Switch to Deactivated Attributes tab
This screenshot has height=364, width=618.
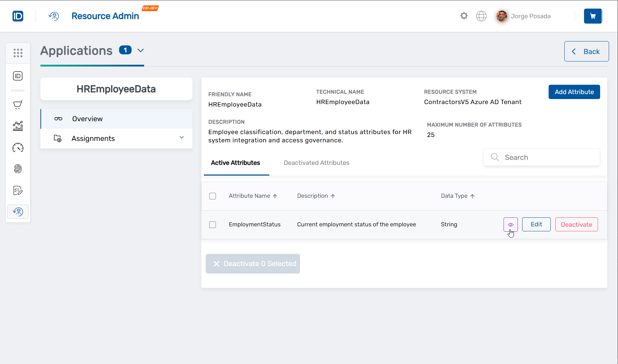pos(316,163)
